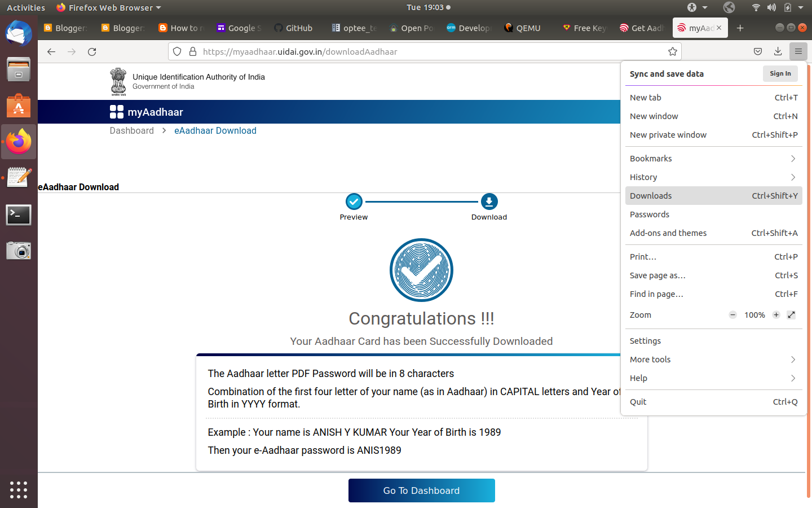Open Settings from the menu
812x508 pixels.
[713, 341]
